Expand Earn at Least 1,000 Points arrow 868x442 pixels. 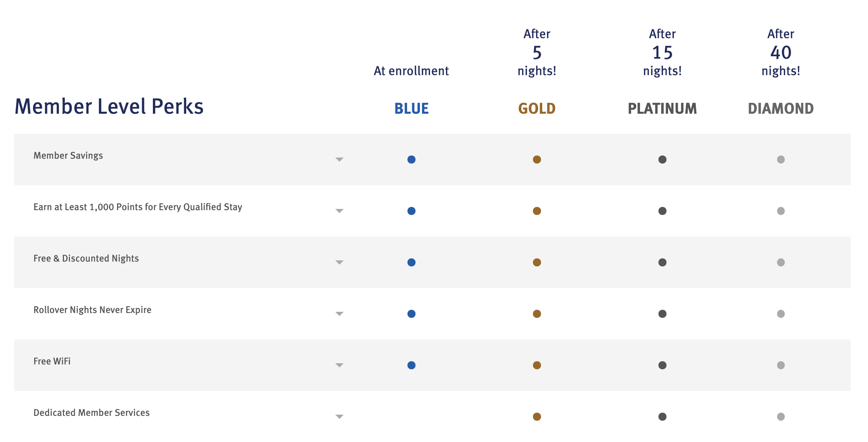click(x=339, y=211)
